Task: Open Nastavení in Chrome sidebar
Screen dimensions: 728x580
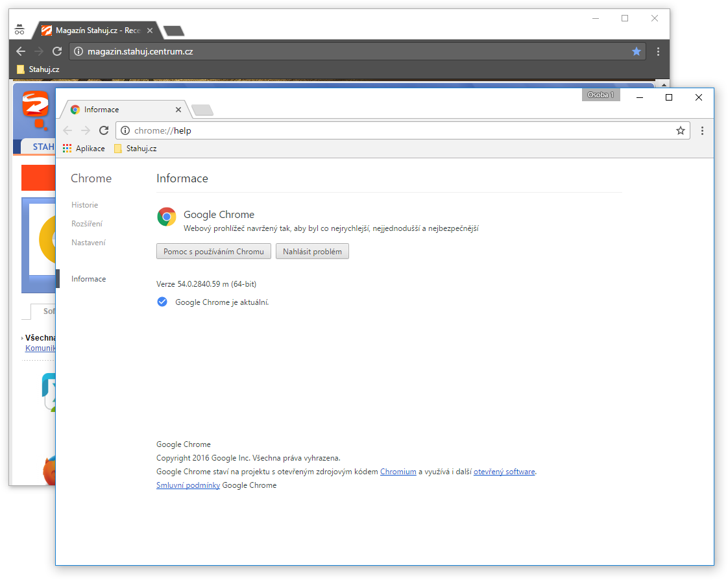Action: [88, 243]
